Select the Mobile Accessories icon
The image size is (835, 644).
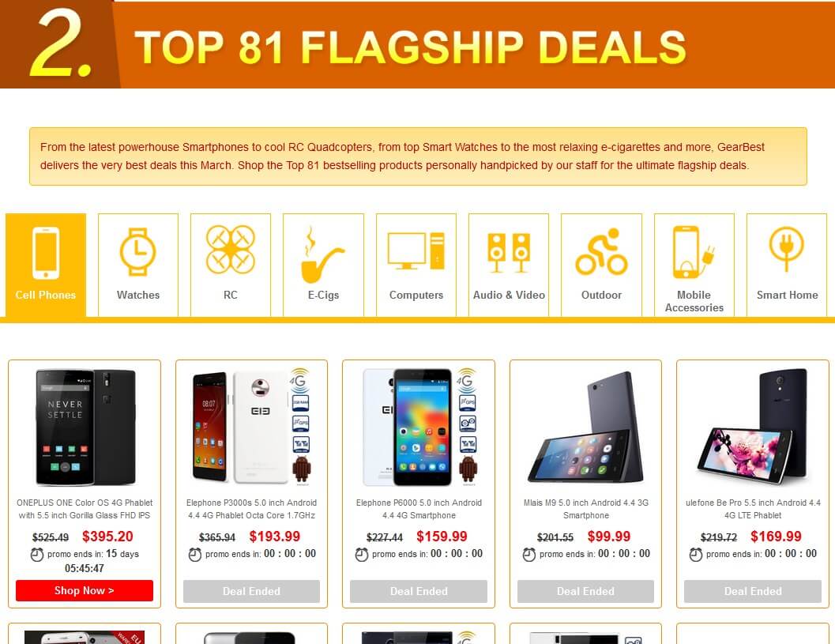[694, 252]
